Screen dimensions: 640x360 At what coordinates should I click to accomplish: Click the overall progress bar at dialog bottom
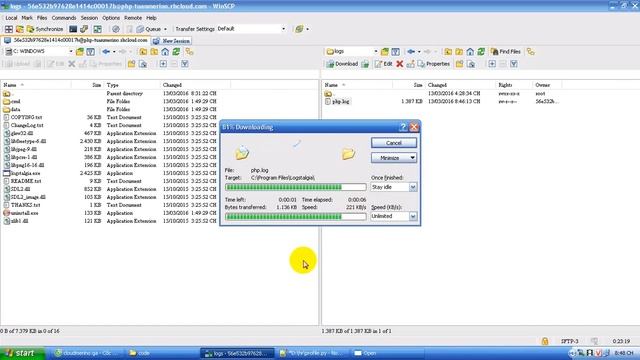296,217
